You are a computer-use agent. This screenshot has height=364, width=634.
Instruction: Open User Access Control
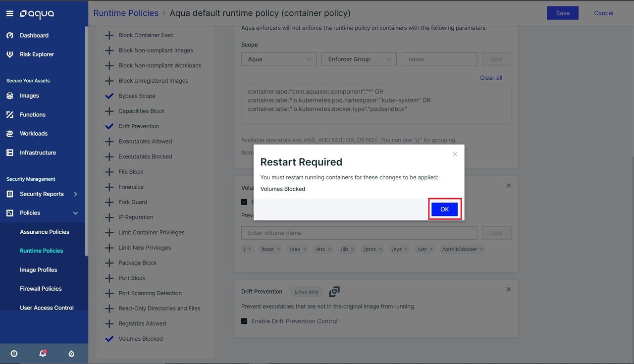tap(47, 308)
